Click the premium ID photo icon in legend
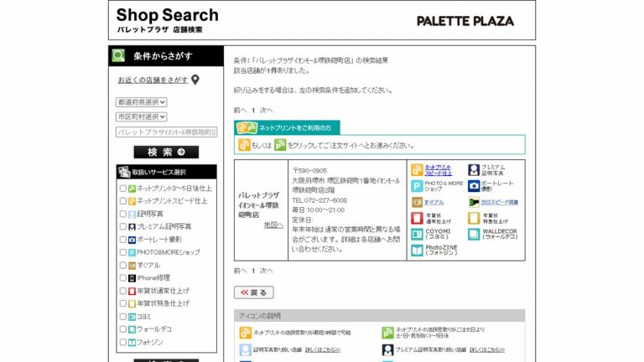 tap(387, 349)
